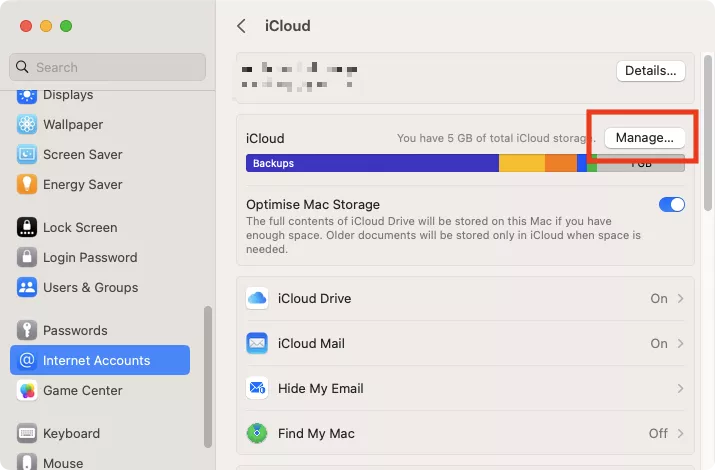This screenshot has height=470, width=715.
Task: Expand Hide My Email chevron
Action: (681, 388)
